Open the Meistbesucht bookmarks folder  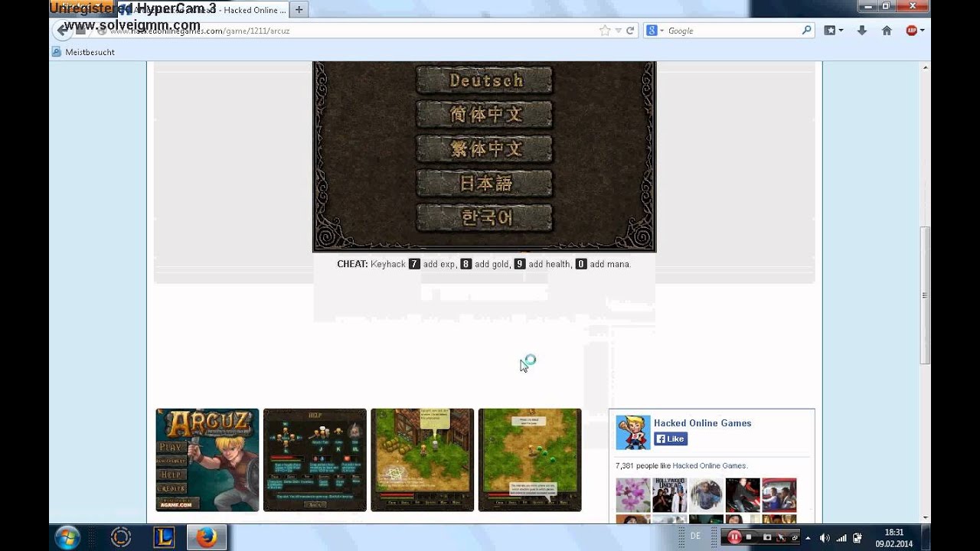(x=83, y=52)
